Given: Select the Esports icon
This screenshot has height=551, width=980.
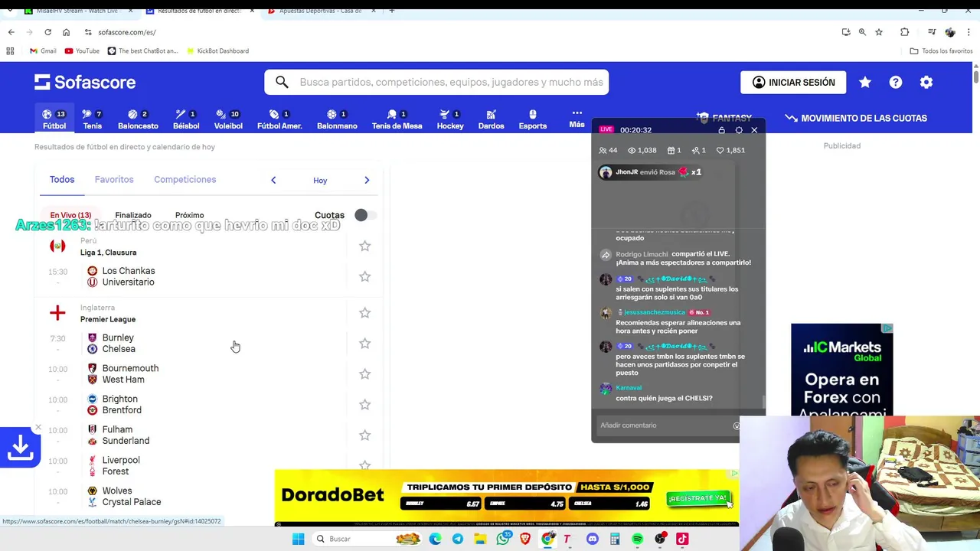Looking at the screenshot, I should click(x=533, y=119).
